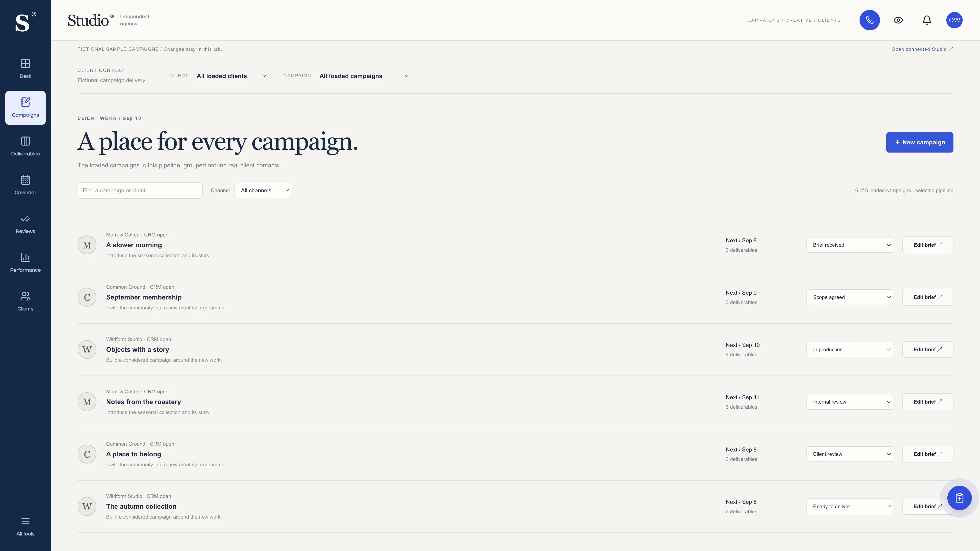Open the OW user avatar menu
Image resolution: width=980 pixels, height=551 pixels.
pos(954,20)
